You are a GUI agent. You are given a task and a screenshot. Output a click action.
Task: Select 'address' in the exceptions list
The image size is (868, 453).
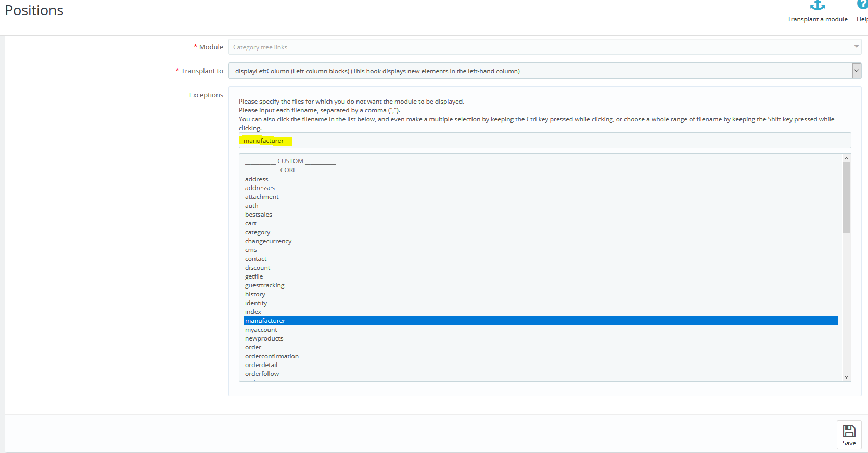[541, 179]
